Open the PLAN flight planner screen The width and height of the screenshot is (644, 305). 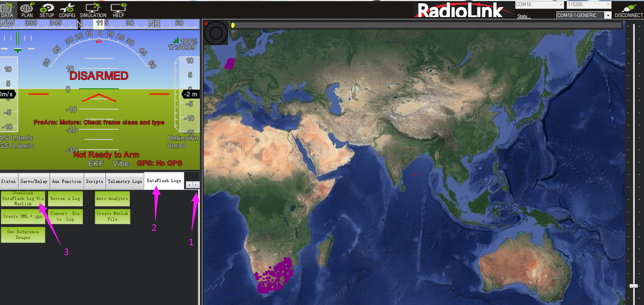click(27, 10)
